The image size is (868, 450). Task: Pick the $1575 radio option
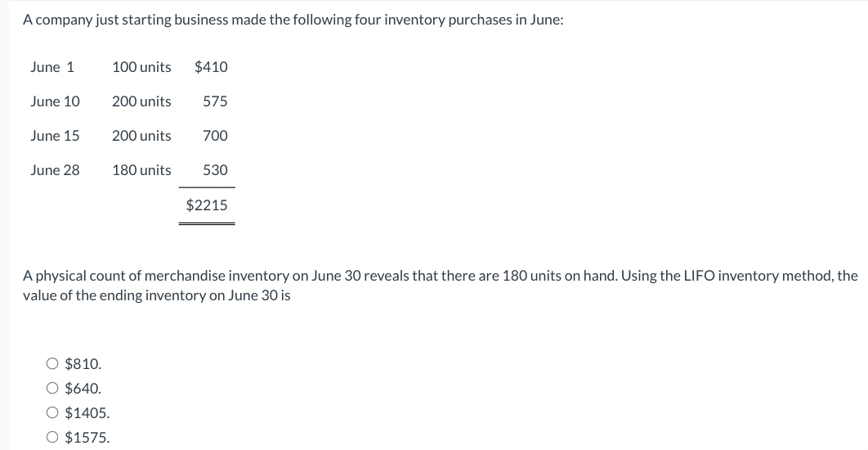click(52, 437)
